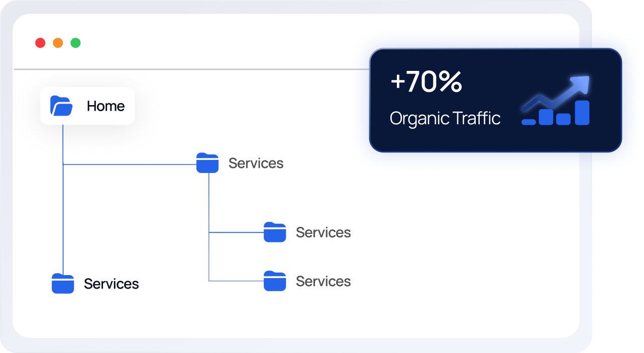Open the Organic Traffic label
This screenshot has width=644, height=353.
pos(445,119)
